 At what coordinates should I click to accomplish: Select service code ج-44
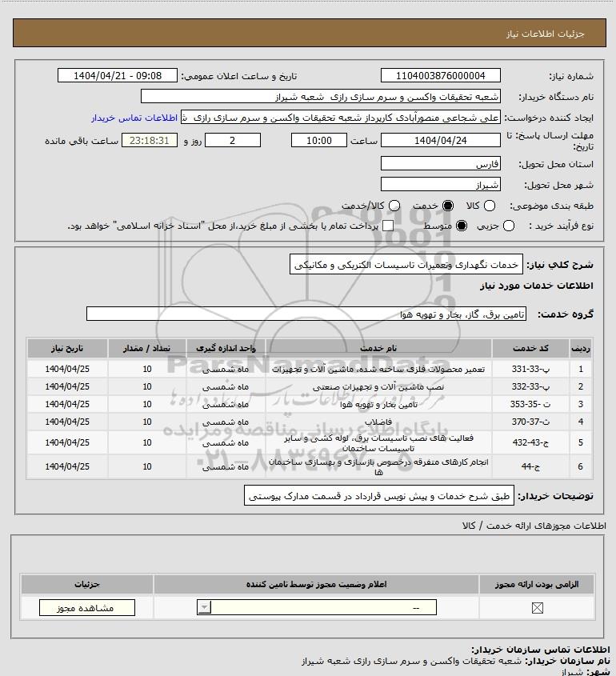tap(530, 466)
